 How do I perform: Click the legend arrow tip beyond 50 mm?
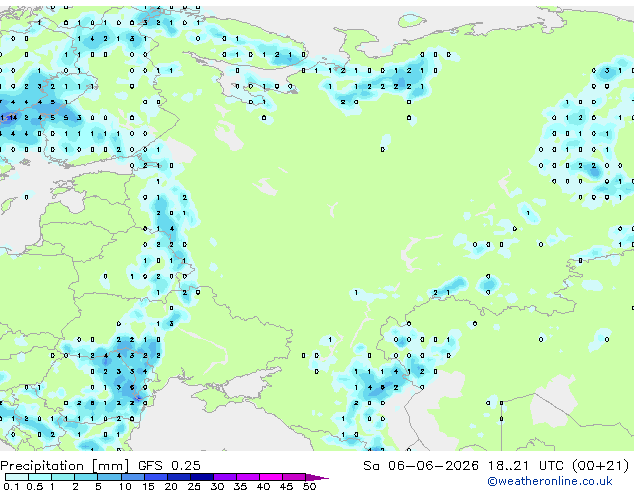[x=317, y=477]
